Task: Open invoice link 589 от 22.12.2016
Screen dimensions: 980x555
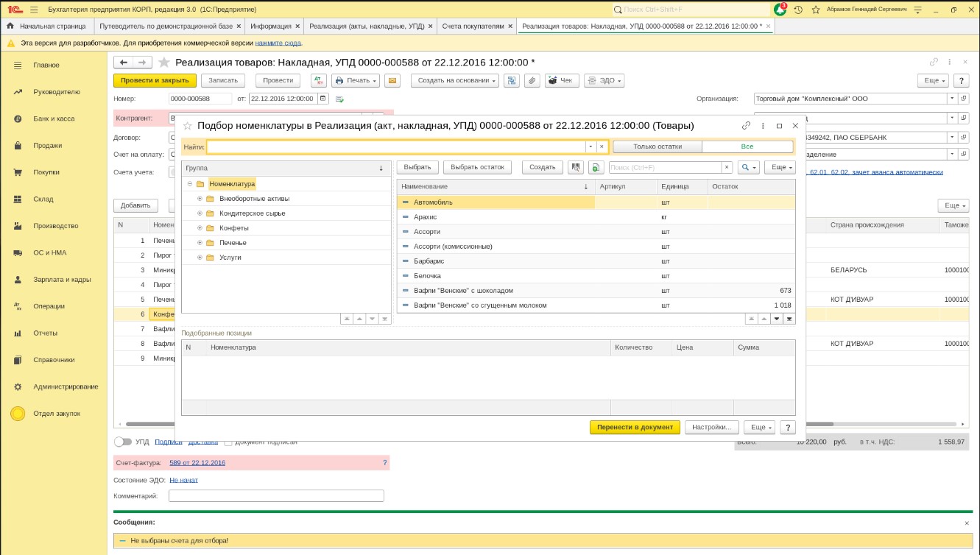Action: pos(197,462)
